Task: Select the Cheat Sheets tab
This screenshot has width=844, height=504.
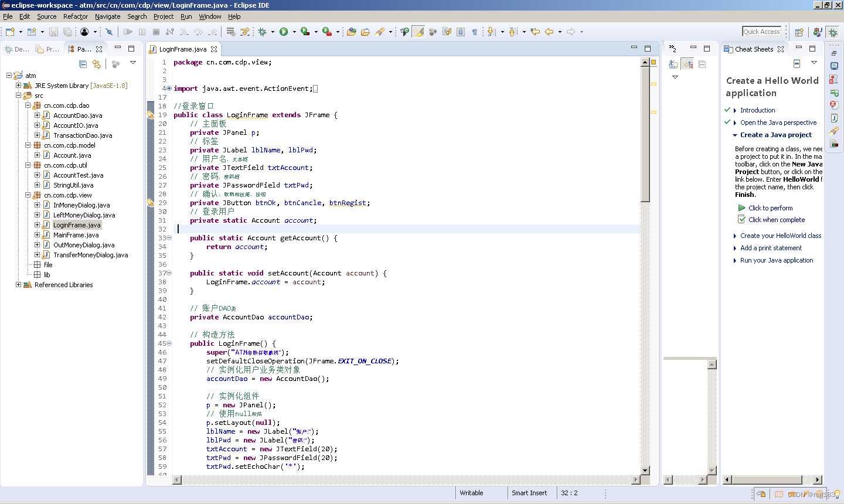Action: pyautogui.click(x=754, y=49)
